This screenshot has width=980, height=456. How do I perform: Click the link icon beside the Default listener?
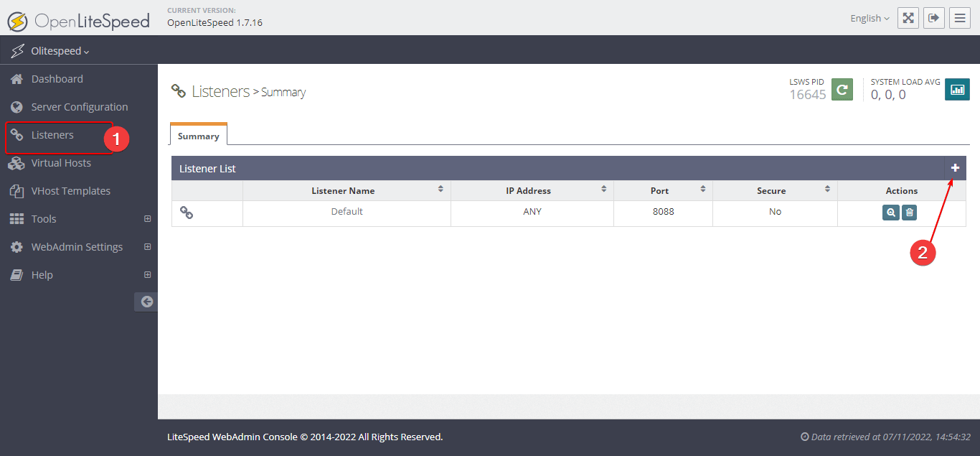point(187,212)
